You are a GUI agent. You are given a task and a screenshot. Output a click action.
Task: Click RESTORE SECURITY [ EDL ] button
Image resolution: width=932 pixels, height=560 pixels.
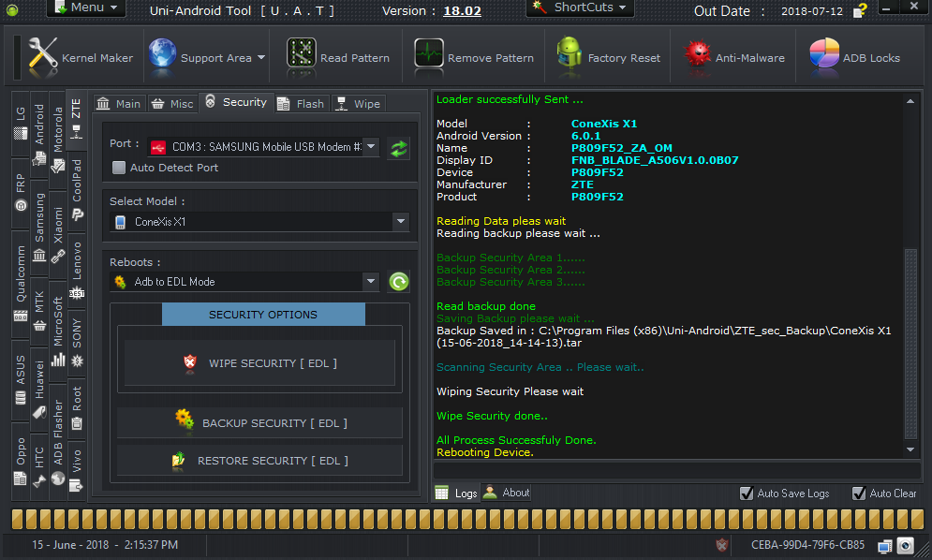point(259,460)
